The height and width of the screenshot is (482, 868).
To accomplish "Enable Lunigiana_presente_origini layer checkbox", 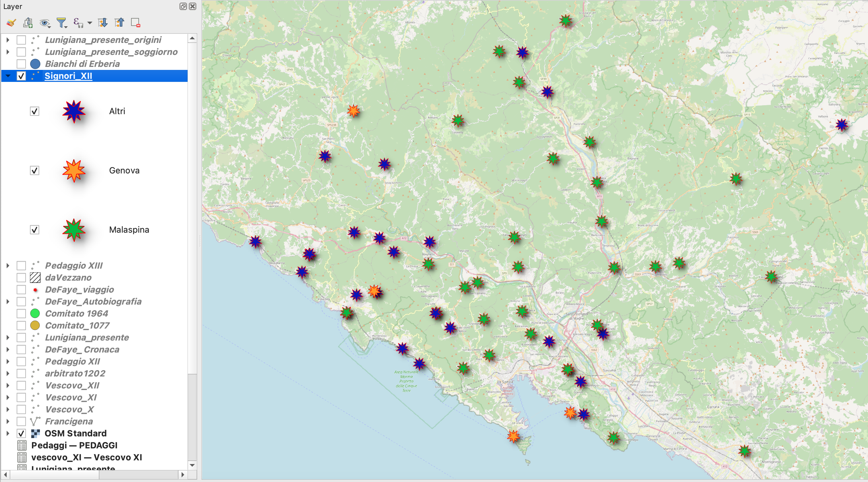I will (21, 40).
